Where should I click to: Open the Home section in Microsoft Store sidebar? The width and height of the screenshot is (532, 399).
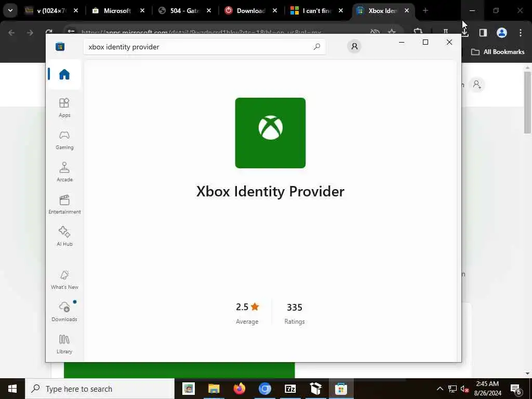[x=64, y=74]
